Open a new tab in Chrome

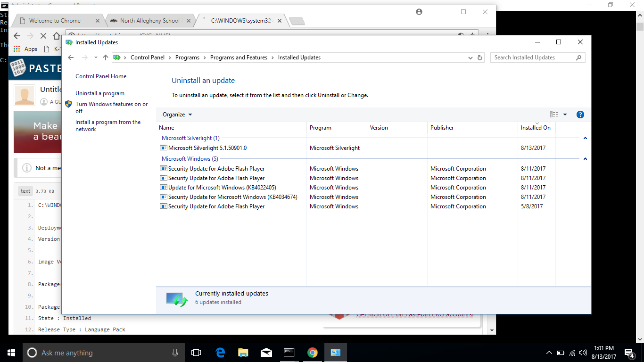click(297, 21)
